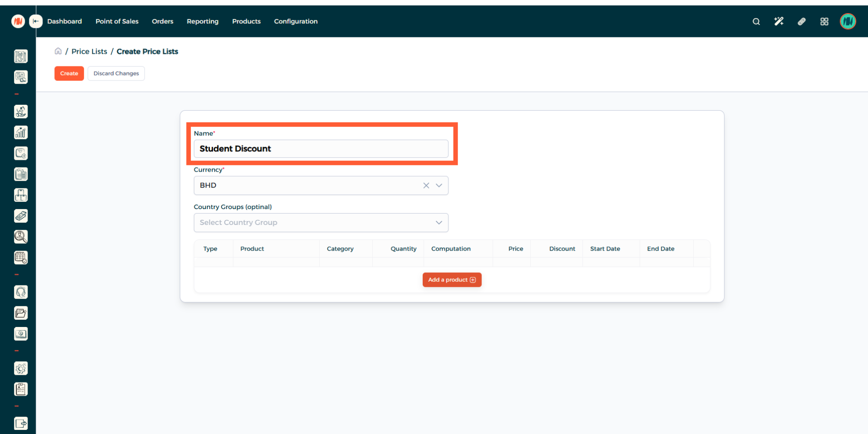
Task: Open the settings gear icon in the sidebar
Action: [21, 369]
